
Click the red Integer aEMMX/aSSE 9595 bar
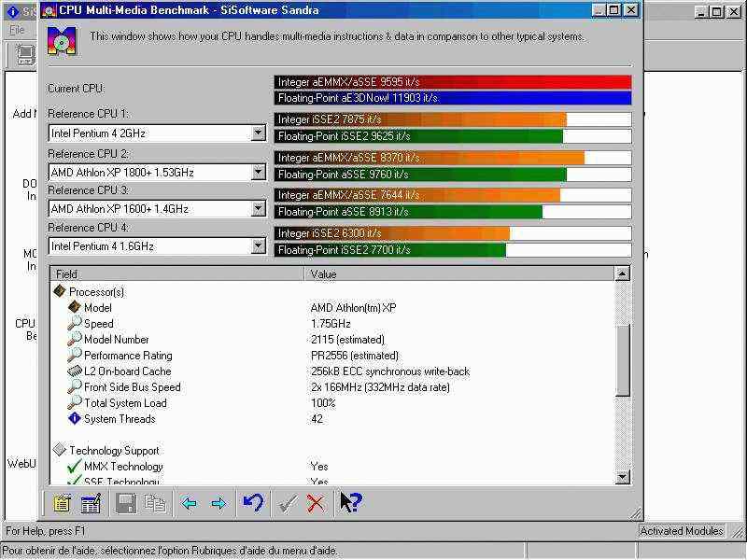tap(453, 82)
